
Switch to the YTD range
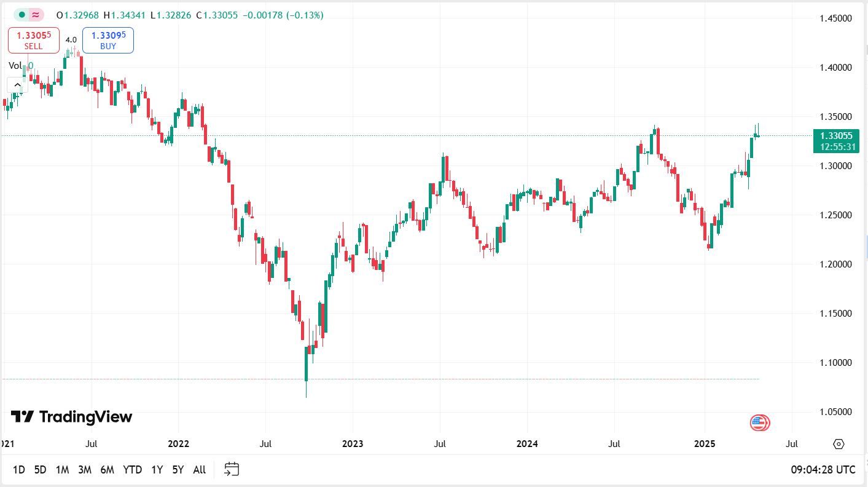(131, 469)
